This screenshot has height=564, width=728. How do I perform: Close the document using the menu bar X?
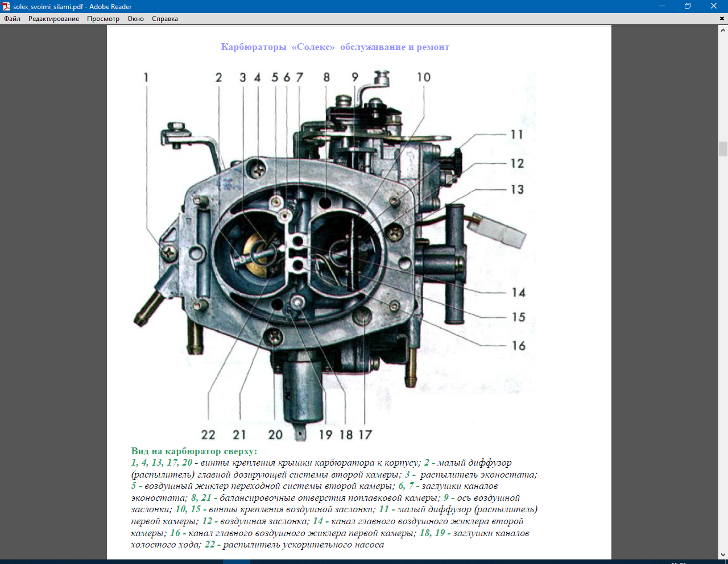coord(722,19)
